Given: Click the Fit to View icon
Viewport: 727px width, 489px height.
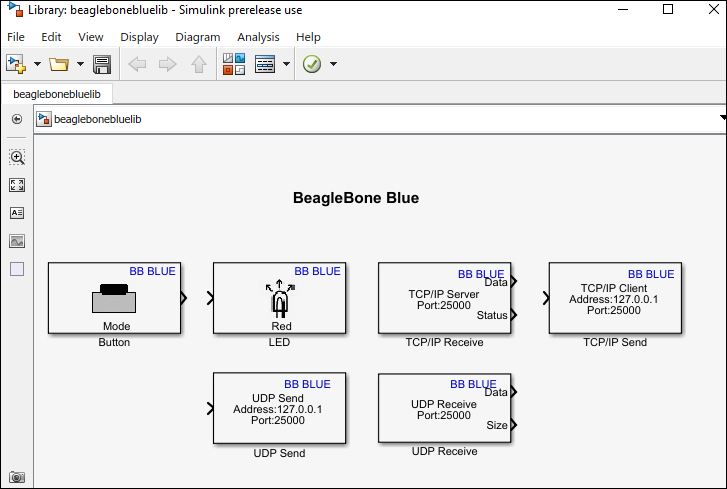Looking at the screenshot, I should pos(17,185).
